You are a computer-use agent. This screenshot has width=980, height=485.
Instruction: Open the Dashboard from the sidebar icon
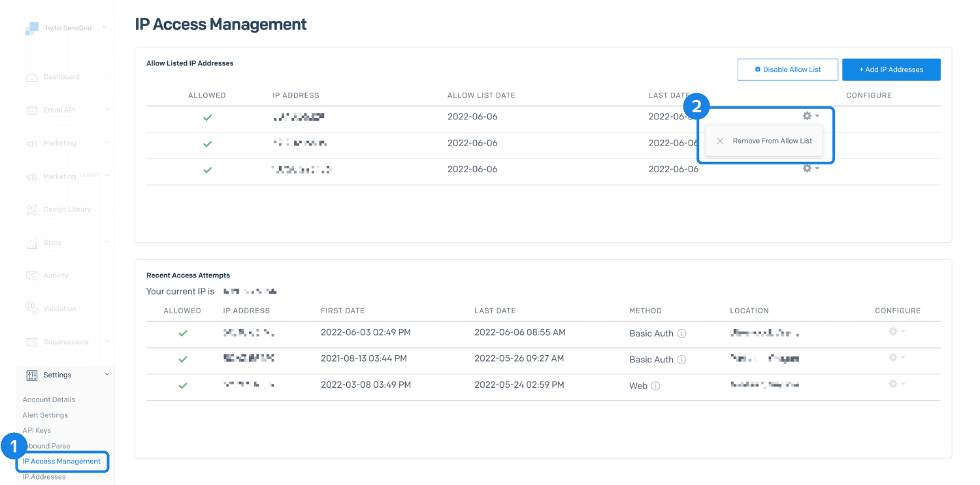tap(32, 76)
